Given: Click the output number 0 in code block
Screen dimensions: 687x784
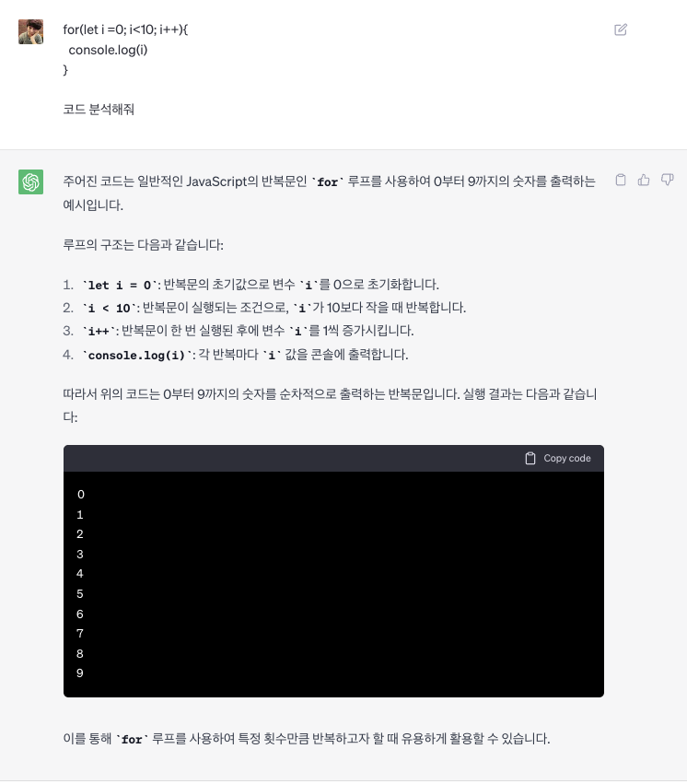Looking at the screenshot, I should pos(80,495).
